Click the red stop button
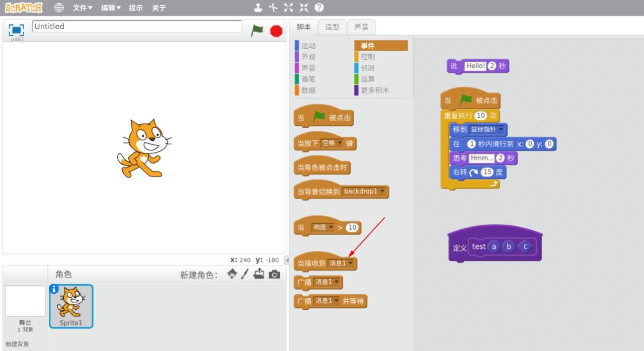 [x=276, y=31]
